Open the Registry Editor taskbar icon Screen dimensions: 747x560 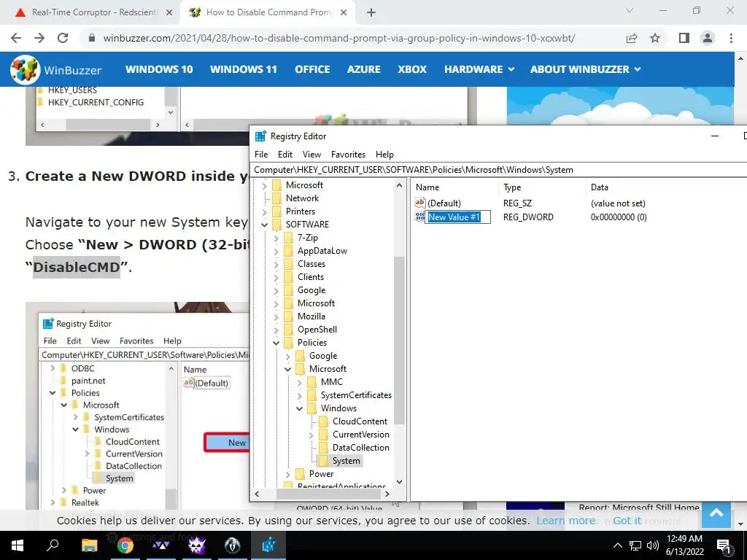coord(268,545)
